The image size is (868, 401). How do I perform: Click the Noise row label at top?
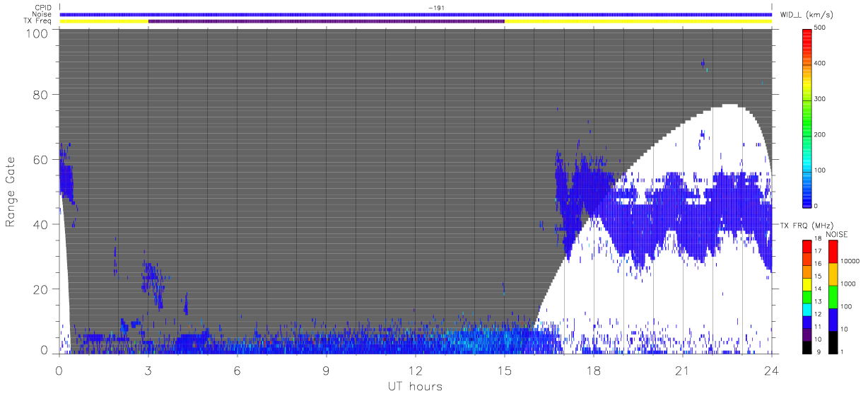coord(42,15)
